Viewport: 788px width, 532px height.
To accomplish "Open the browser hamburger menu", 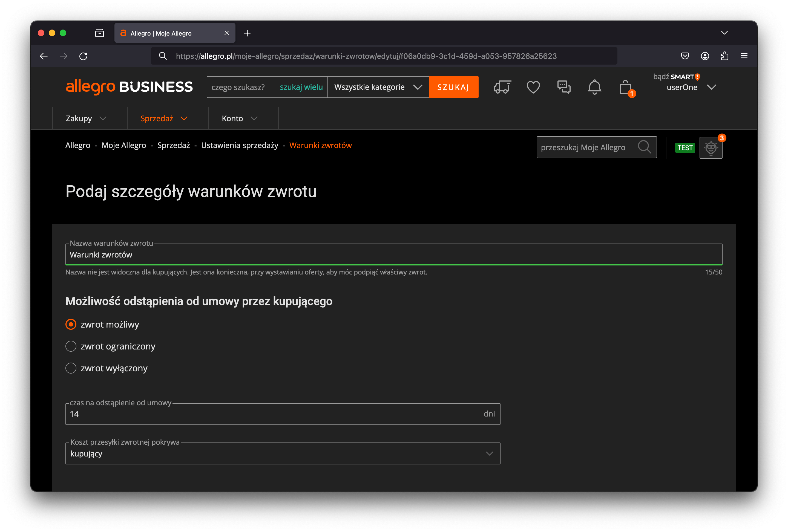I will pos(744,56).
